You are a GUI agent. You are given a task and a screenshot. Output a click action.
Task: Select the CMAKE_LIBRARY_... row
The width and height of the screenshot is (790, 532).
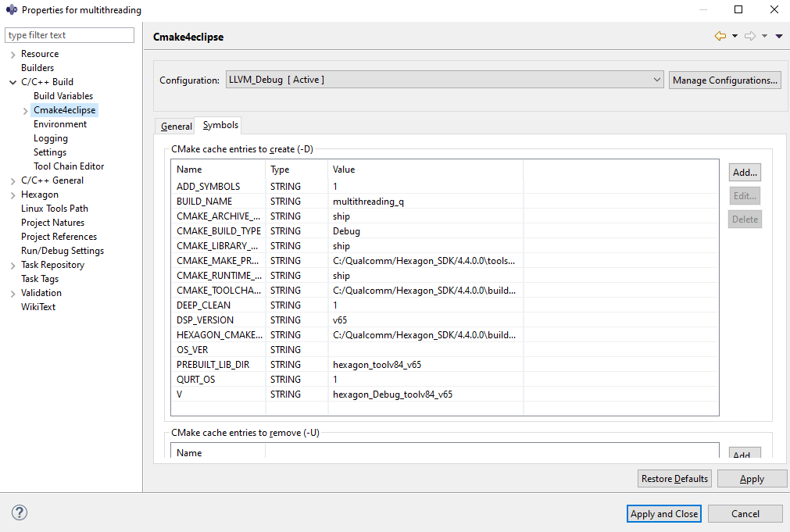[x=445, y=246]
